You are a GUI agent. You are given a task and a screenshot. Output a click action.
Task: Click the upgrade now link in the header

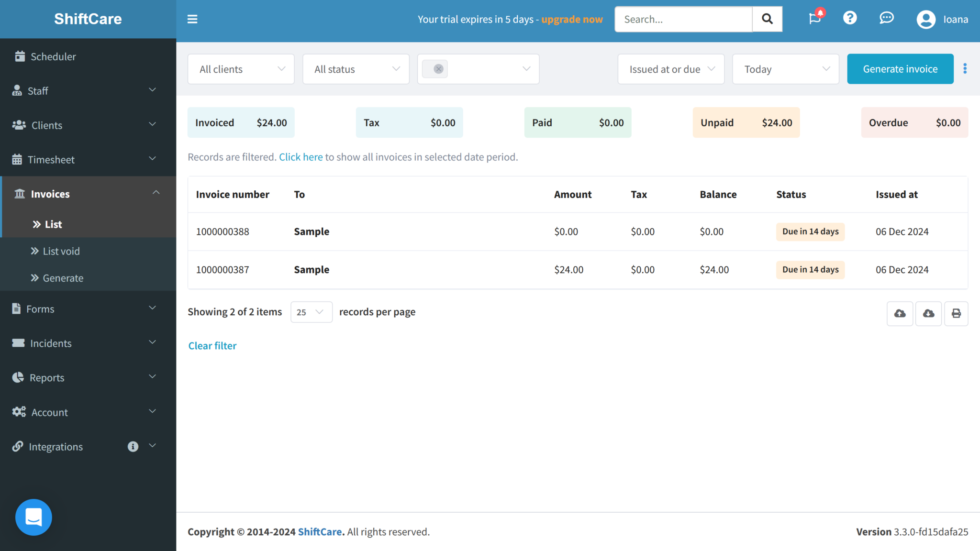tap(572, 19)
